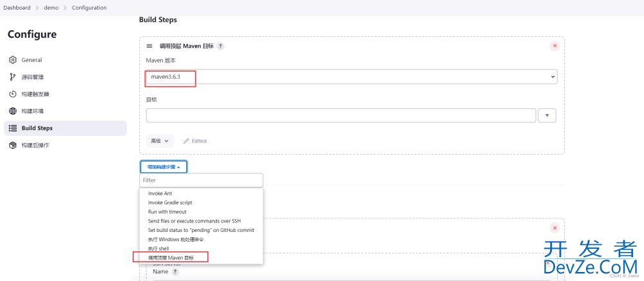Viewport: 644px width, 281px height.
Task: Choose Set build status to pending on GitHub
Action: tap(201, 230)
